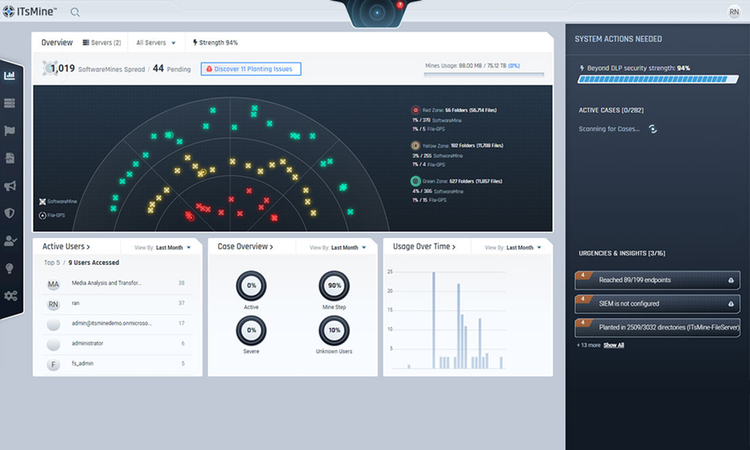Screen dimensions: 750x450
Task: Open the shield security icon in sidebar
Action: click(x=10, y=213)
